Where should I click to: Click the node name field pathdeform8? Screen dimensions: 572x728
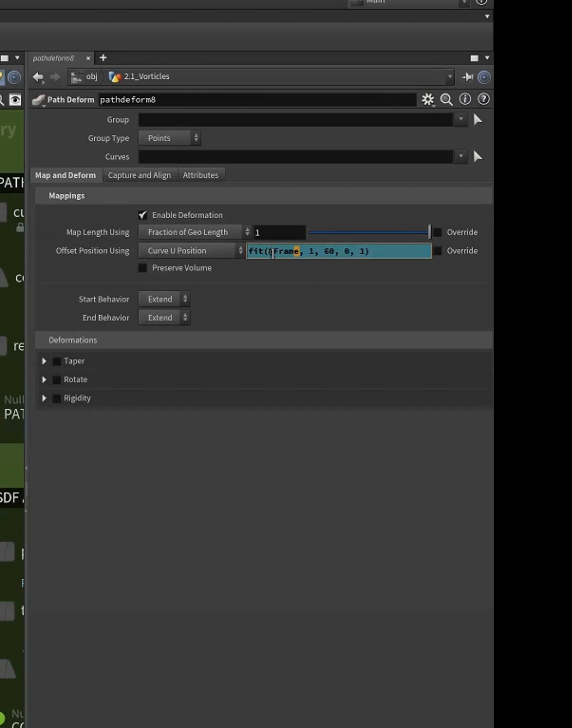257,100
